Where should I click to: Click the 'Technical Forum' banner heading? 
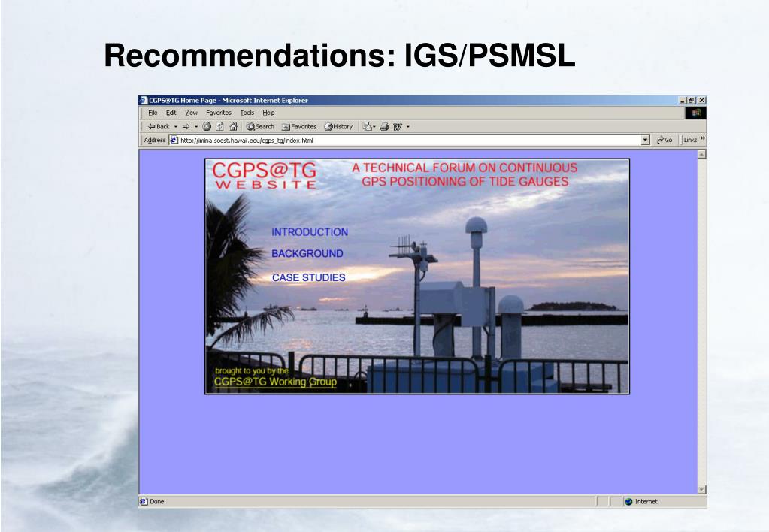(465, 174)
